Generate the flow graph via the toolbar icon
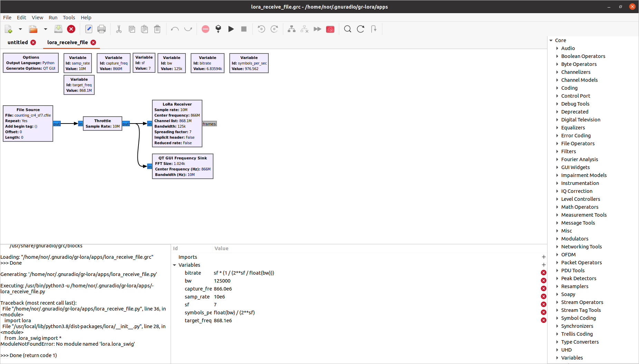 point(218,29)
